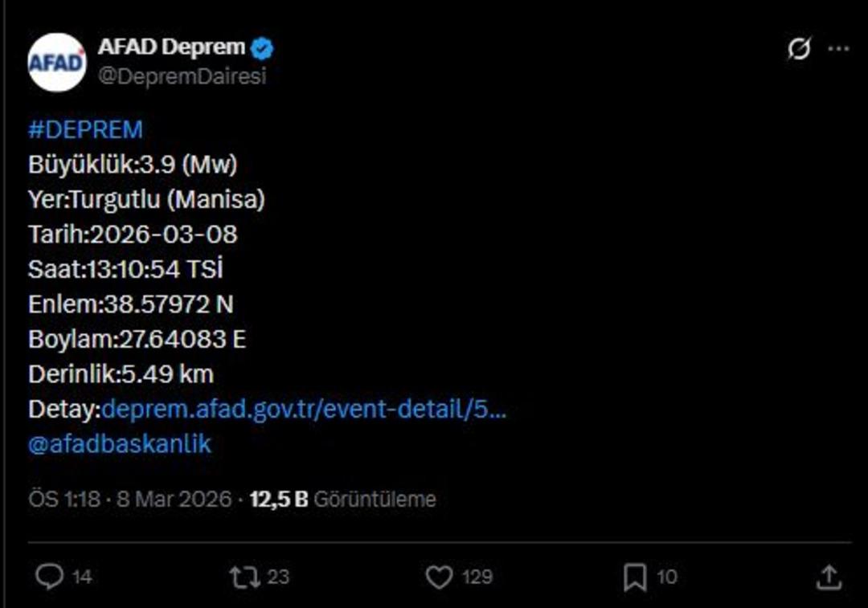Image resolution: width=868 pixels, height=608 pixels.
Task: Open the #DEPREM hashtag
Action: pyautogui.click(x=85, y=128)
